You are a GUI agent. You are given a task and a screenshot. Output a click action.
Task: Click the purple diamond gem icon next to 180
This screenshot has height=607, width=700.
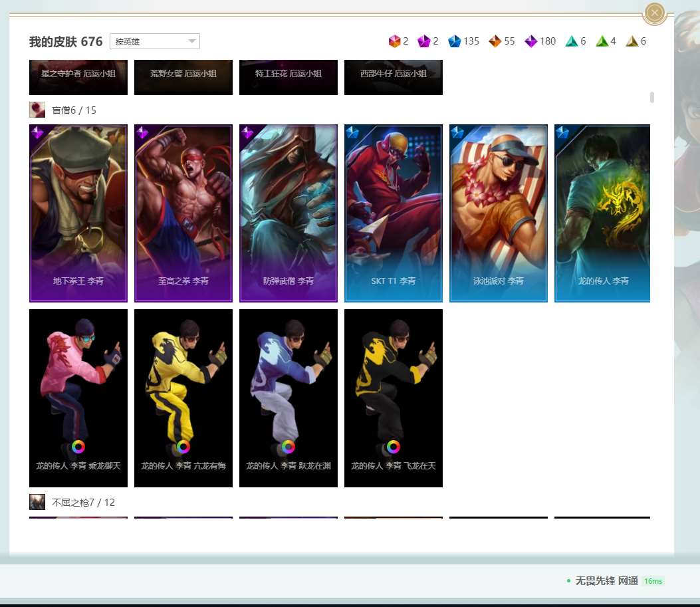point(530,41)
